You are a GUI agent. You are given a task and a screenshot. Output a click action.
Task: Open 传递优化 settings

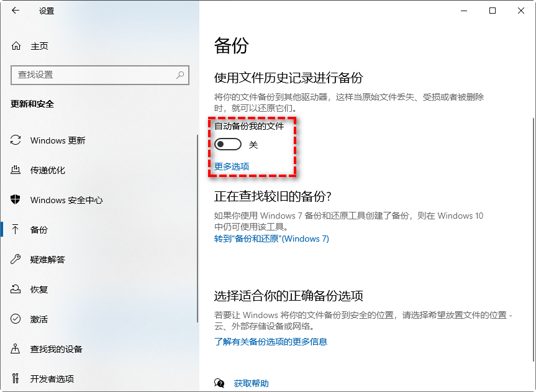(48, 170)
